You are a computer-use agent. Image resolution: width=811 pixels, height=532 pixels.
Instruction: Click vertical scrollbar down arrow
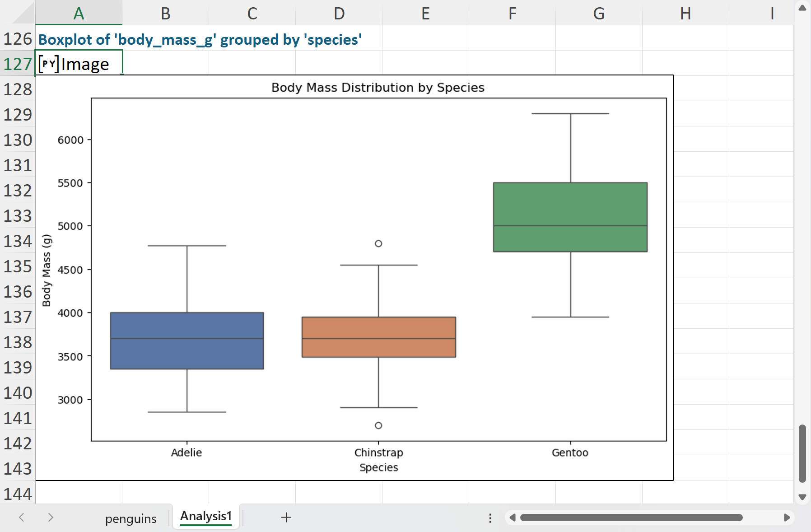802,497
